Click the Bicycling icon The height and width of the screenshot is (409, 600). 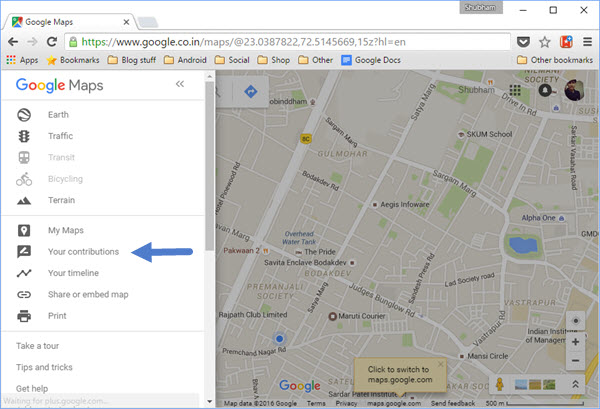point(24,179)
